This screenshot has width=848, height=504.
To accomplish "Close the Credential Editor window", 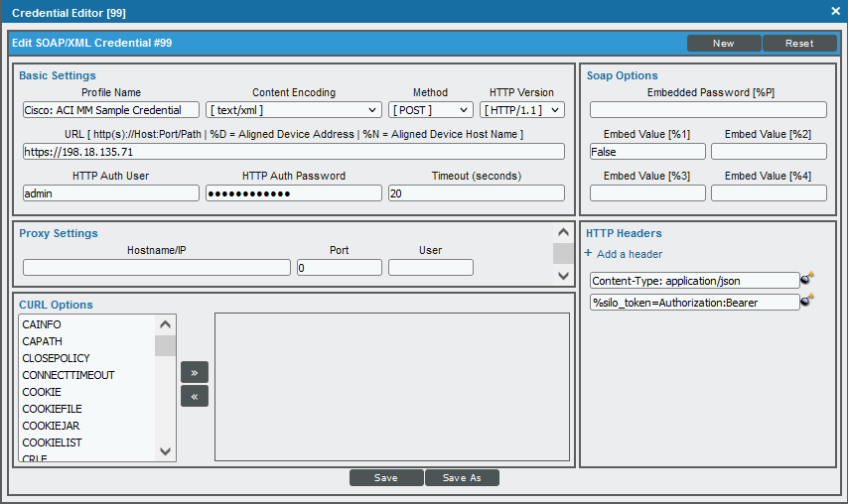I will tap(835, 11).
